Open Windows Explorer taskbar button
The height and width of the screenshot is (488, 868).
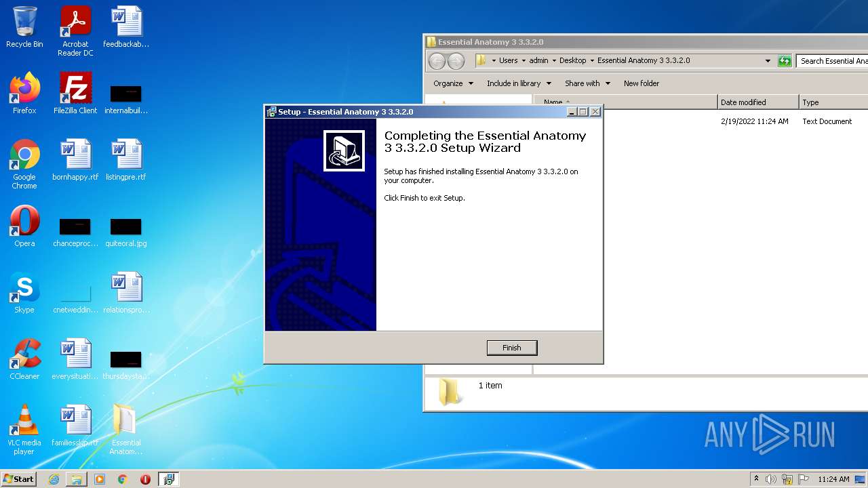[x=77, y=479]
